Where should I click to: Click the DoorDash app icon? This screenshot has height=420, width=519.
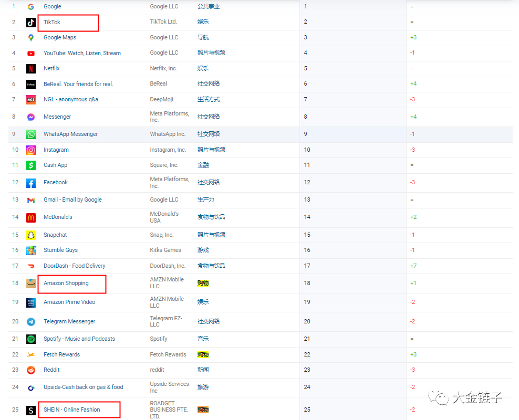click(31, 266)
